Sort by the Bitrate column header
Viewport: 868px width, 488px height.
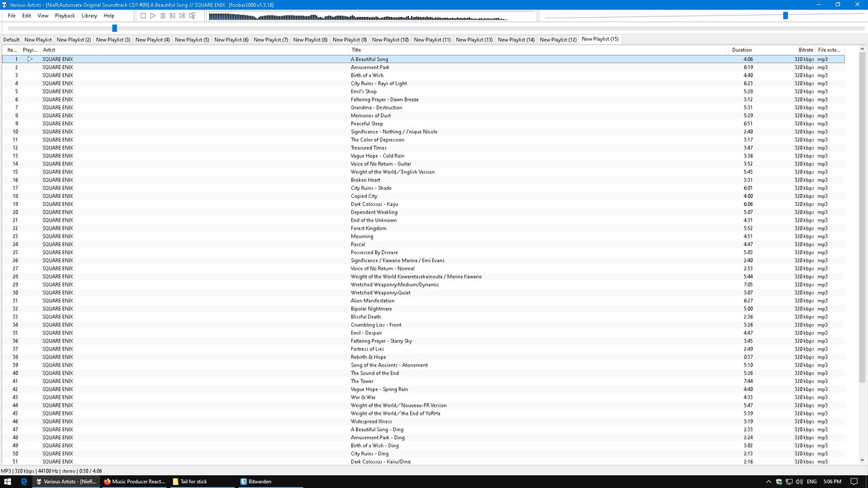coord(785,49)
